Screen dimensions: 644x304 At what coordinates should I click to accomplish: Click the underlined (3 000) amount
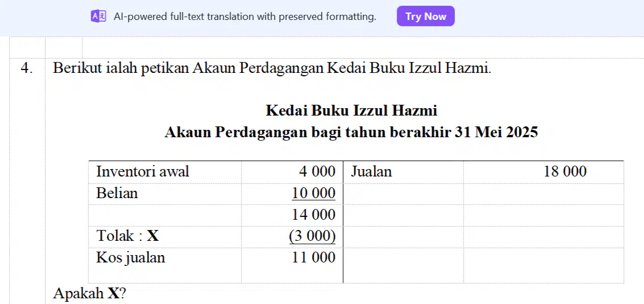pyautogui.click(x=313, y=236)
